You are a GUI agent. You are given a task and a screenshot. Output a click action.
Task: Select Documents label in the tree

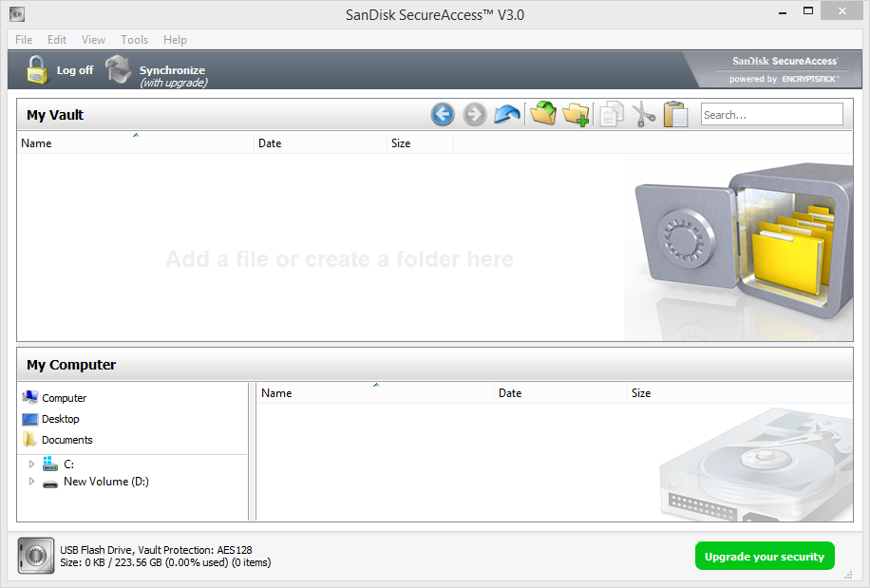pyautogui.click(x=67, y=440)
